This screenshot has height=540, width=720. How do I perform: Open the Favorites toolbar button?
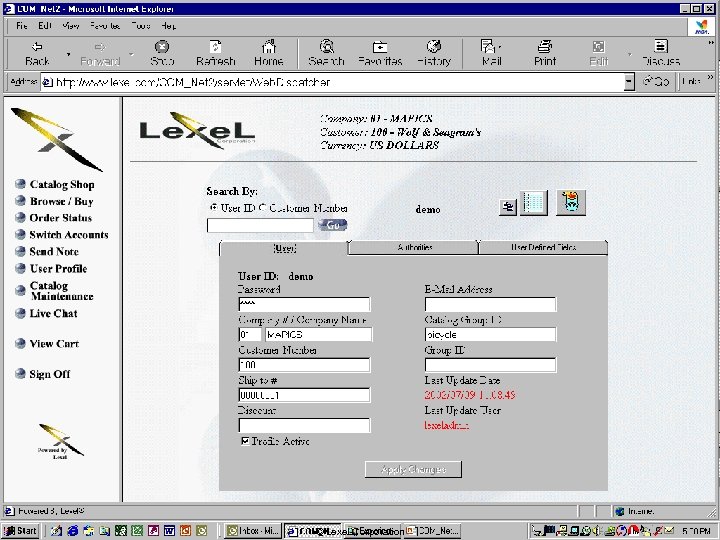tap(380, 54)
